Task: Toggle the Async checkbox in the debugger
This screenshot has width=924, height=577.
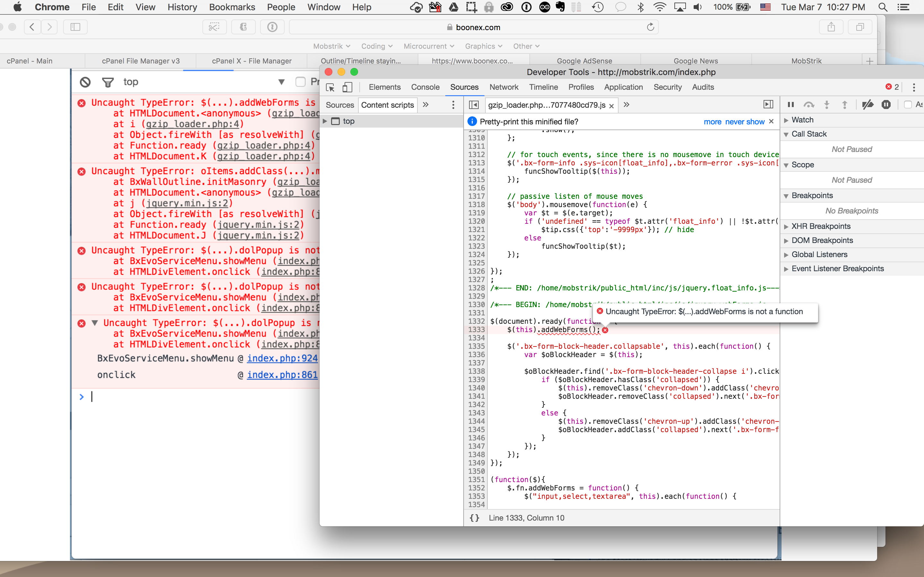Action: pyautogui.click(x=908, y=105)
